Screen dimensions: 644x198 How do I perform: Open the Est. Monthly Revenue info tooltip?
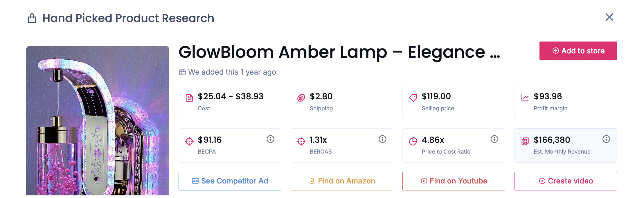tap(607, 139)
